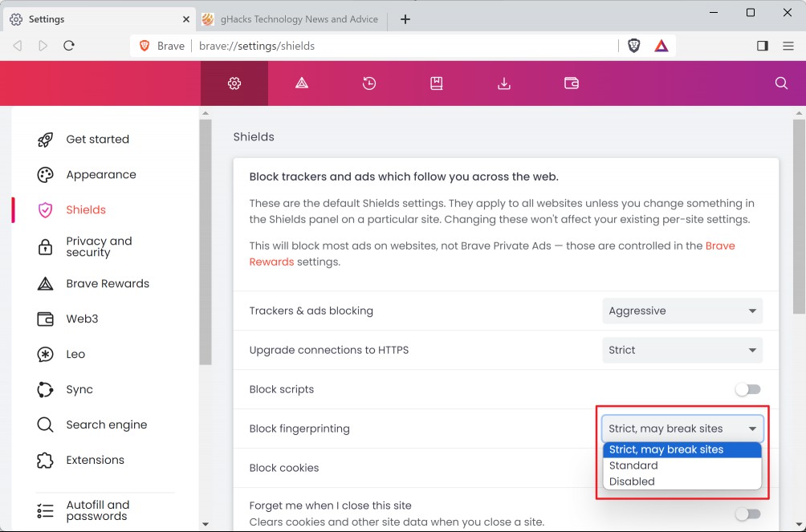Click the Leo asterisk chat icon
The width and height of the screenshot is (806, 532).
[45, 354]
